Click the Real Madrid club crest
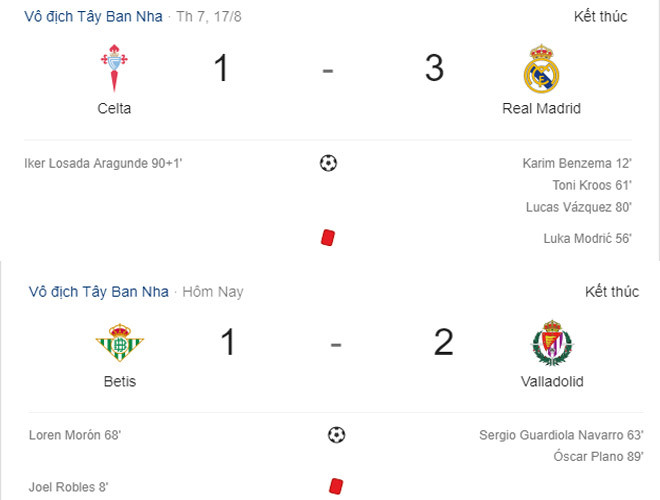The height and width of the screenshot is (500, 660). tap(541, 69)
